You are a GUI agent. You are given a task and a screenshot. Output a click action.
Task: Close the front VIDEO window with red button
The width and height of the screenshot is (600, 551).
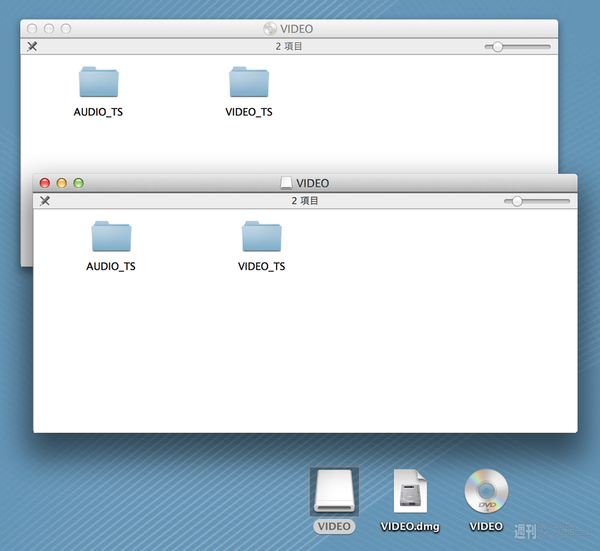(x=45, y=183)
